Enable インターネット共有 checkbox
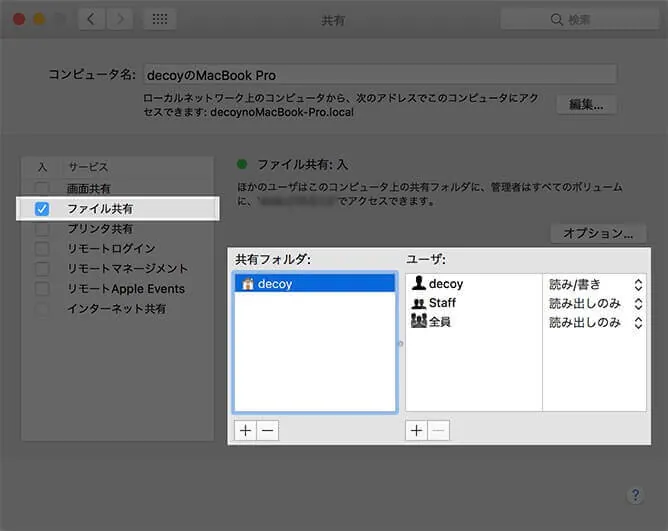 point(42,309)
